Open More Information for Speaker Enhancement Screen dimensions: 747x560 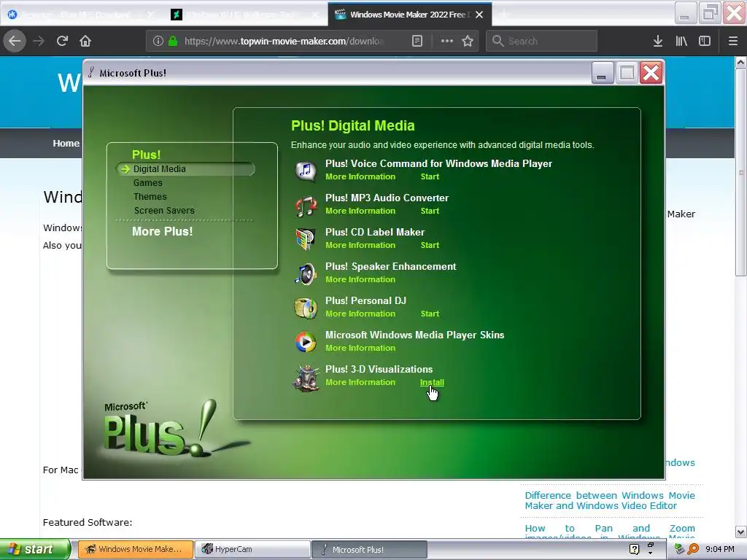(360, 279)
